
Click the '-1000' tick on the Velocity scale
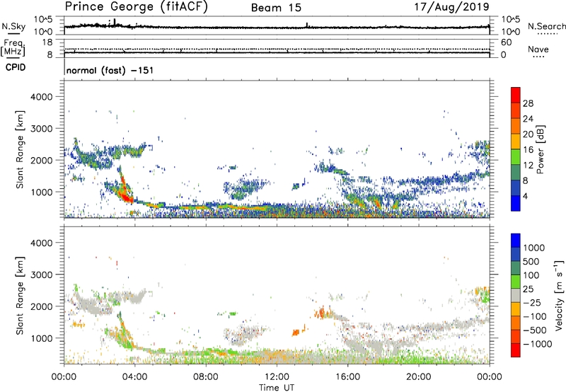[537, 344]
